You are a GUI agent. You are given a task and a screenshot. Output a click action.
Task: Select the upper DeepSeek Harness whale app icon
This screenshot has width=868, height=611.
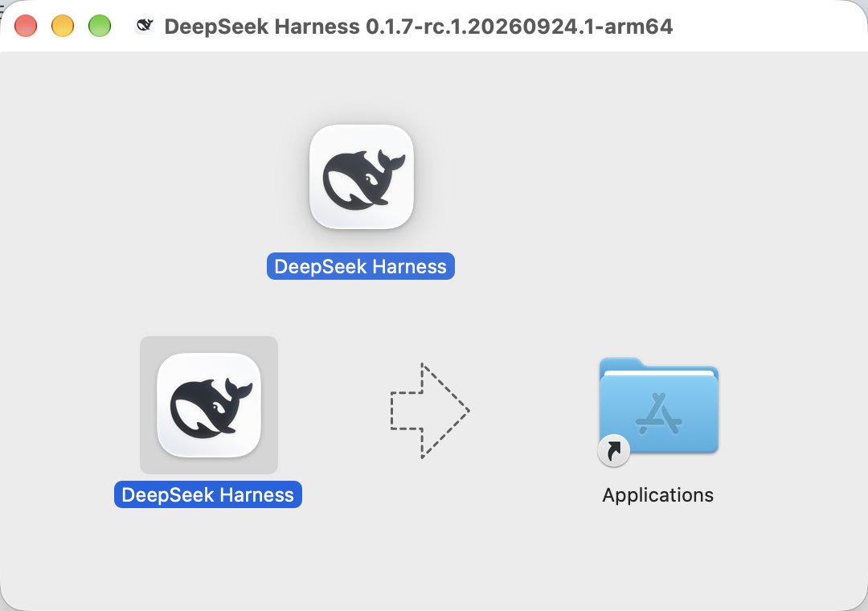click(x=362, y=177)
